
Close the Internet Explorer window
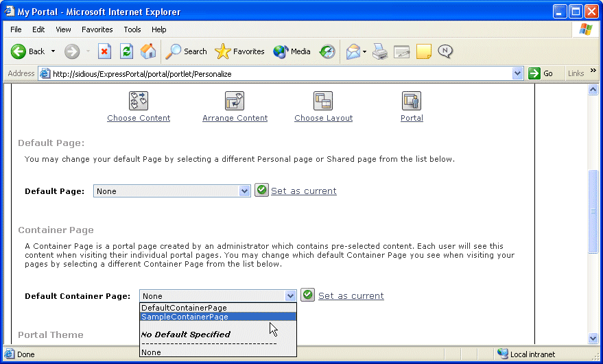pyautogui.click(x=591, y=12)
